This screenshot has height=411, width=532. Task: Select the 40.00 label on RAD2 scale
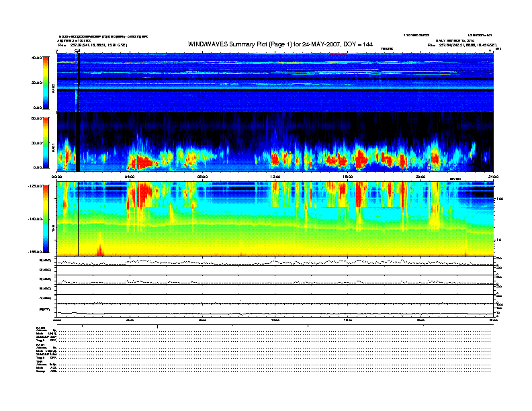tap(36, 58)
